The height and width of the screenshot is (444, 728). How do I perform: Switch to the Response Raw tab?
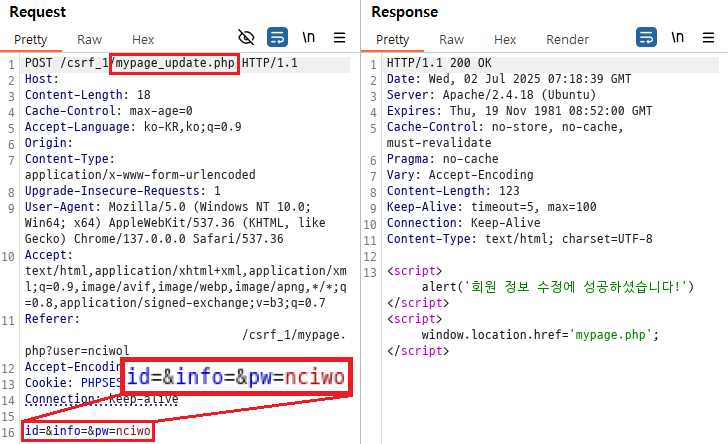pyautogui.click(x=451, y=40)
